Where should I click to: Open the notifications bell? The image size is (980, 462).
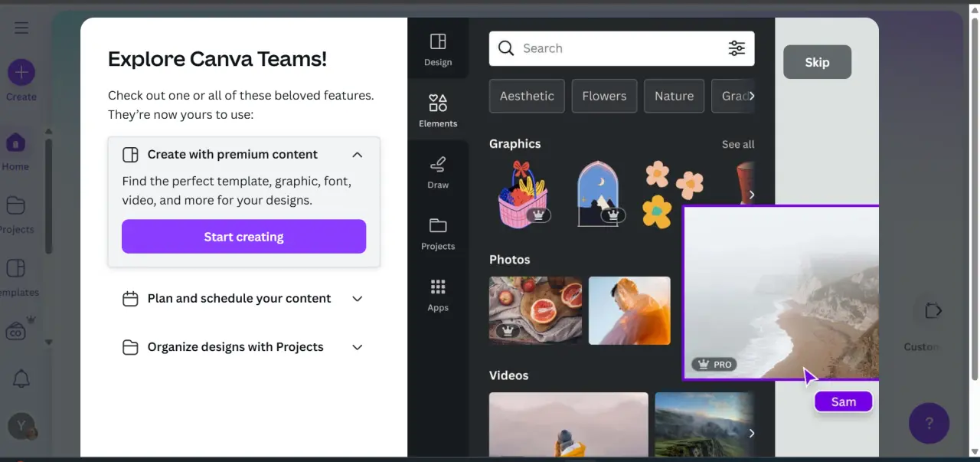[21, 378]
